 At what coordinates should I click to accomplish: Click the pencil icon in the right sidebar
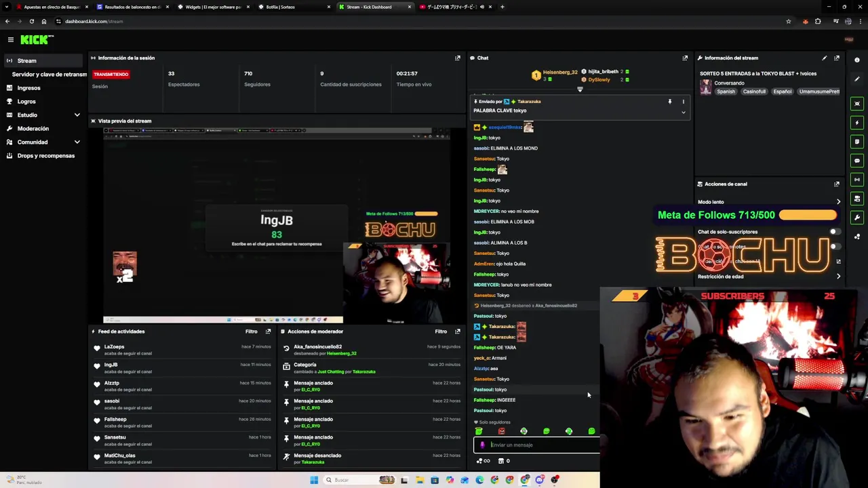(x=857, y=79)
